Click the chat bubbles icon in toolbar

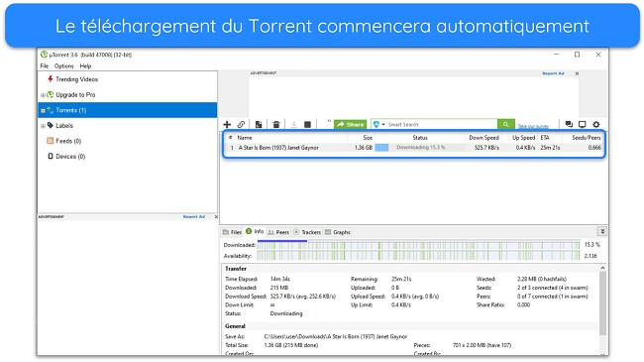pyautogui.click(x=569, y=124)
